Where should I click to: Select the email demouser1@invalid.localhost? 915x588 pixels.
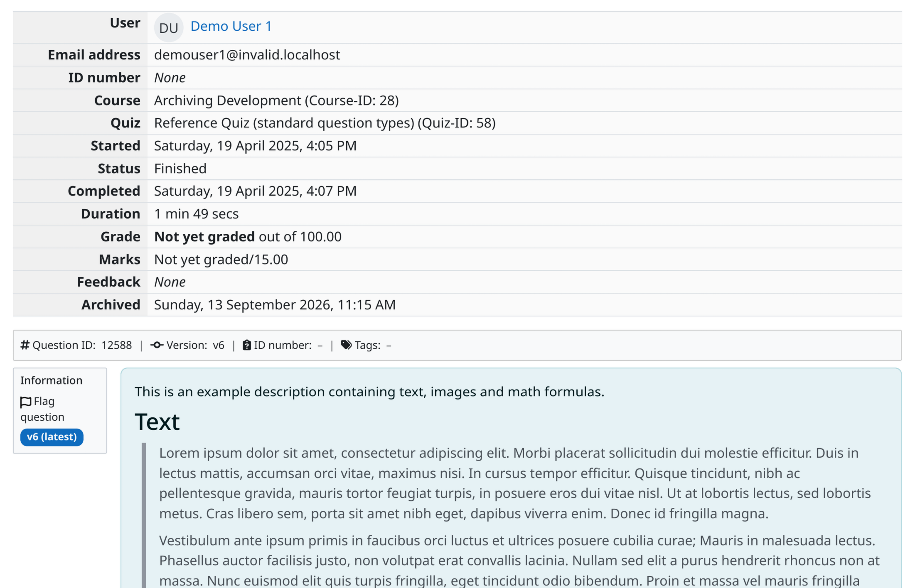247,55
